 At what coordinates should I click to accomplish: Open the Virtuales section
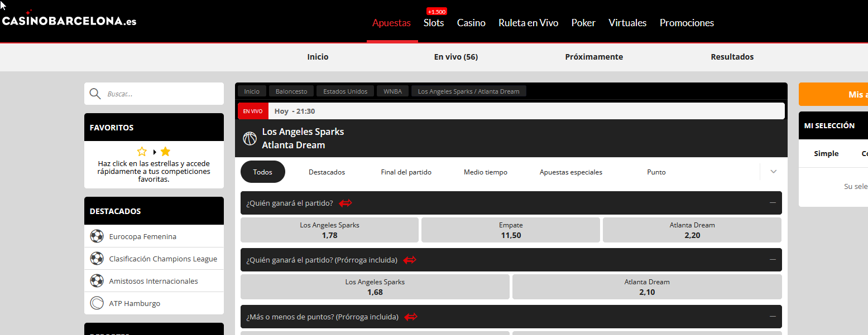(627, 23)
